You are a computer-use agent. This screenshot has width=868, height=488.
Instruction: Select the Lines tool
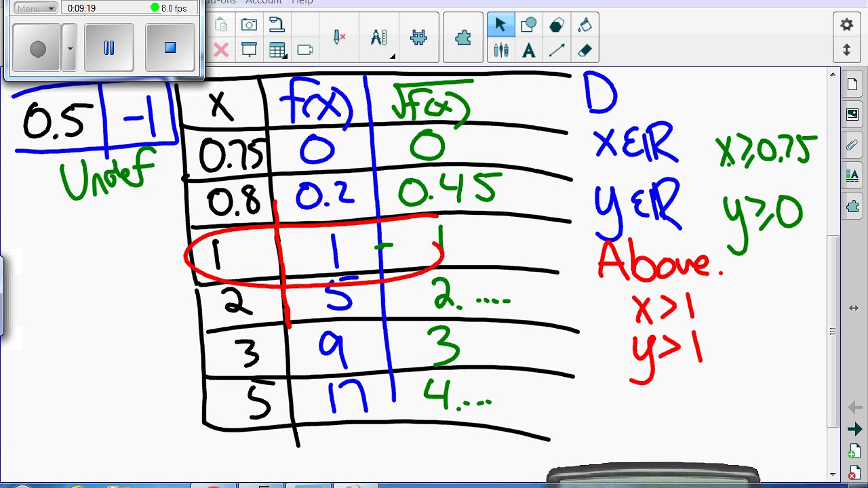[557, 50]
